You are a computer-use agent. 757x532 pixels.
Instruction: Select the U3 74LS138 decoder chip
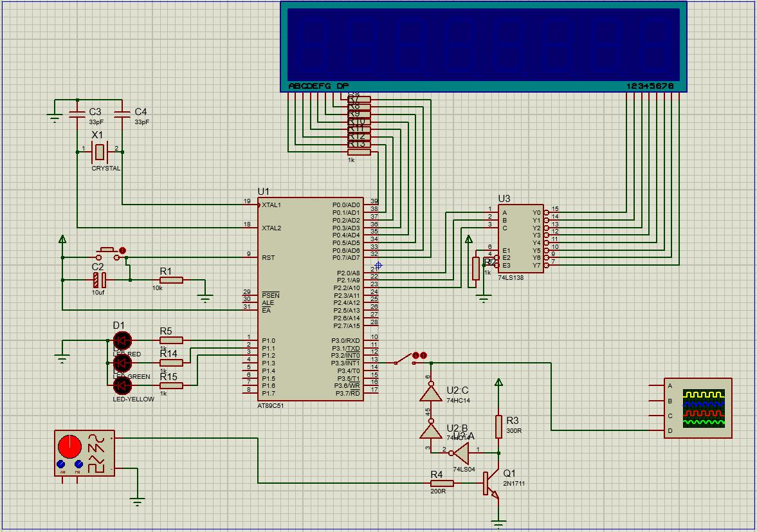point(521,239)
